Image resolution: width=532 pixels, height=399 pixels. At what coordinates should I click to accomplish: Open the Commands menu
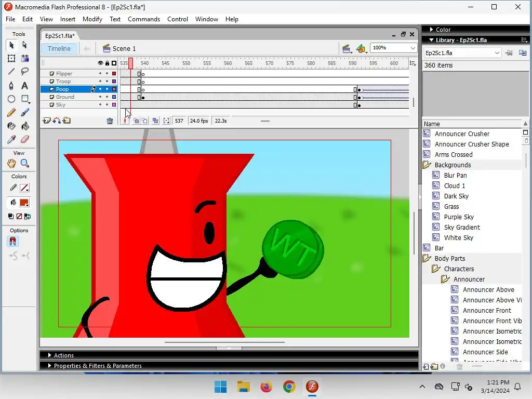pos(144,19)
